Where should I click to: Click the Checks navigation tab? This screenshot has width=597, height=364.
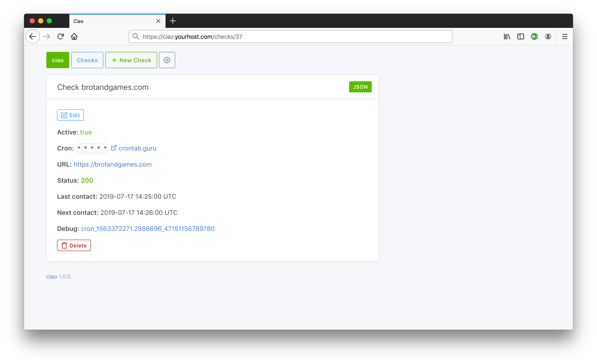pos(87,60)
